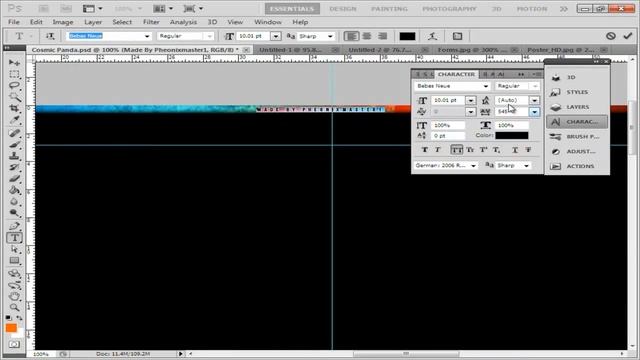The width and height of the screenshot is (640, 360).
Task: Select the Brush tool
Action: [14, 144]
